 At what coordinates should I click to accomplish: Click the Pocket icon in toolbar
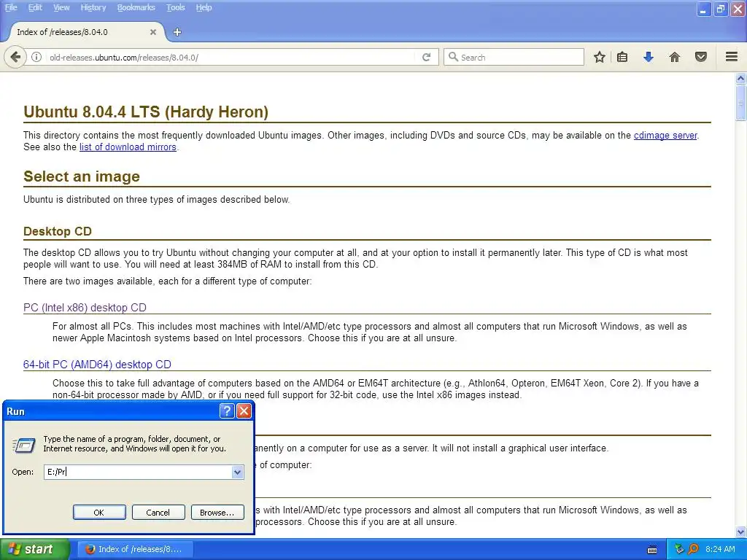point(701,57)
